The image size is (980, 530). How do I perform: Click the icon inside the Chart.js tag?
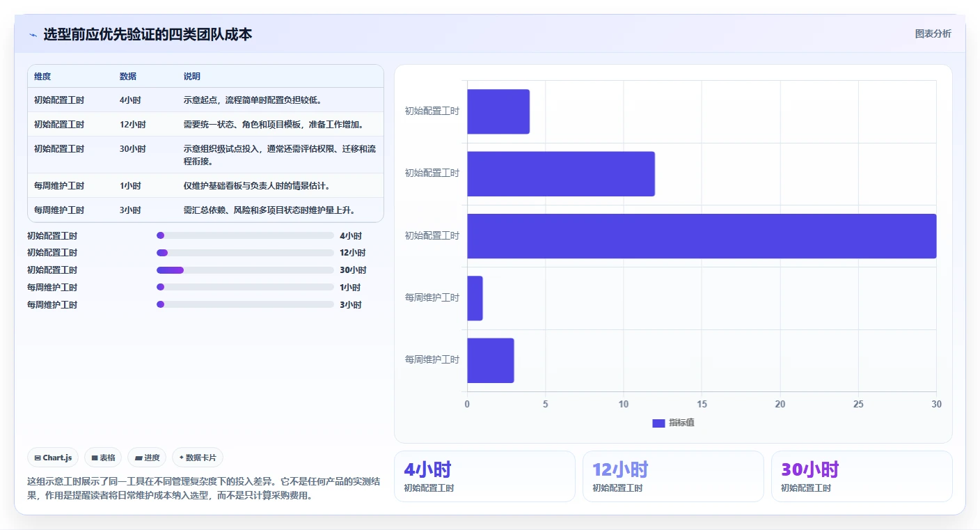coord(38,458)
